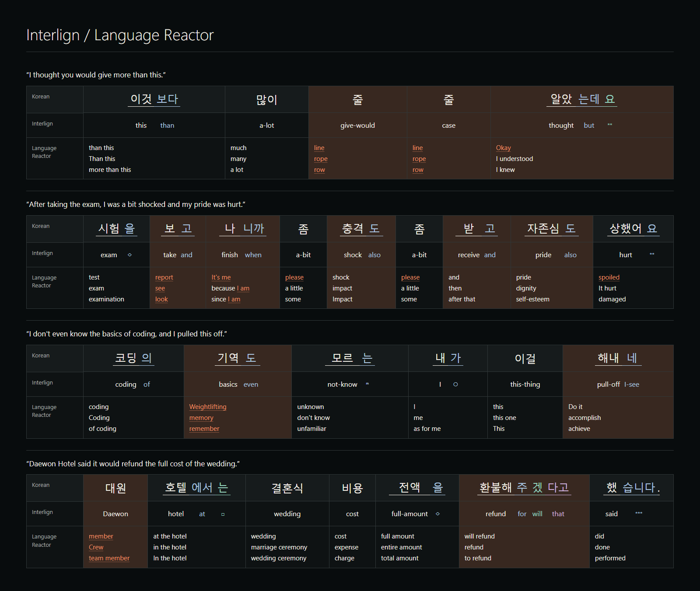Click the 'team member' underlined link
Screen dimensions: 700x591
[109, 558]
